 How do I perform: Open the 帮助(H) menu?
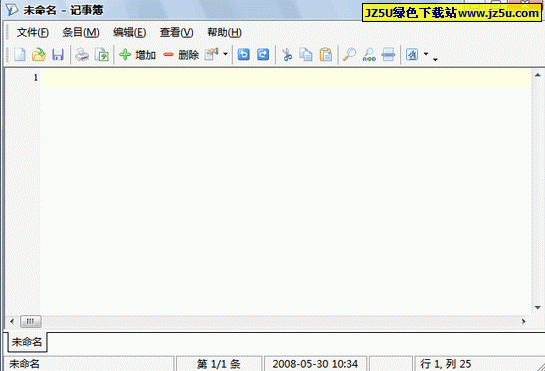coord(224,32)
